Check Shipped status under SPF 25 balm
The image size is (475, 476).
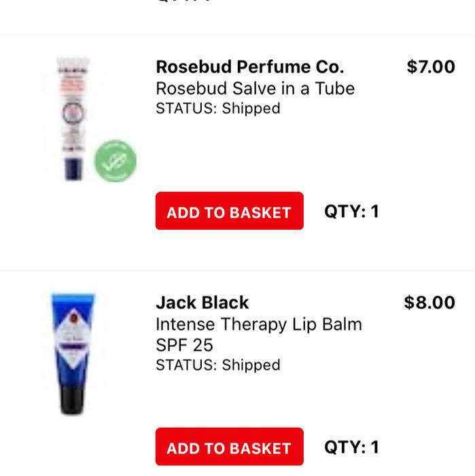point(217,364)
